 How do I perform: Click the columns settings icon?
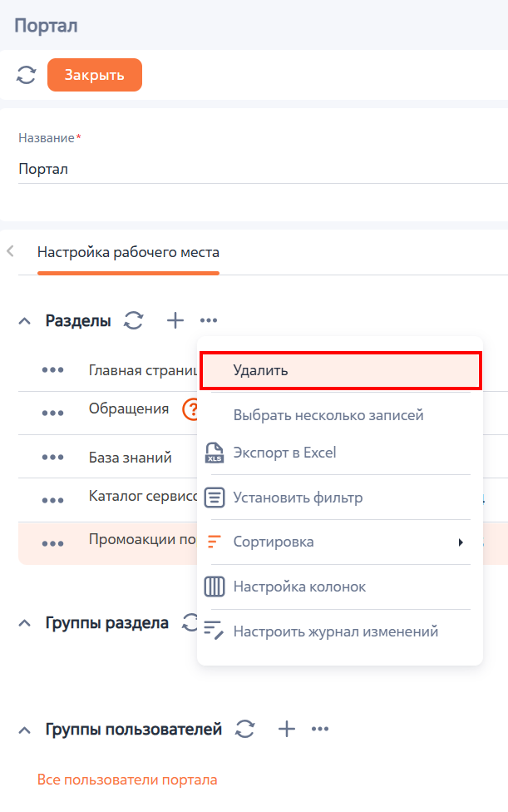[215, 587]
